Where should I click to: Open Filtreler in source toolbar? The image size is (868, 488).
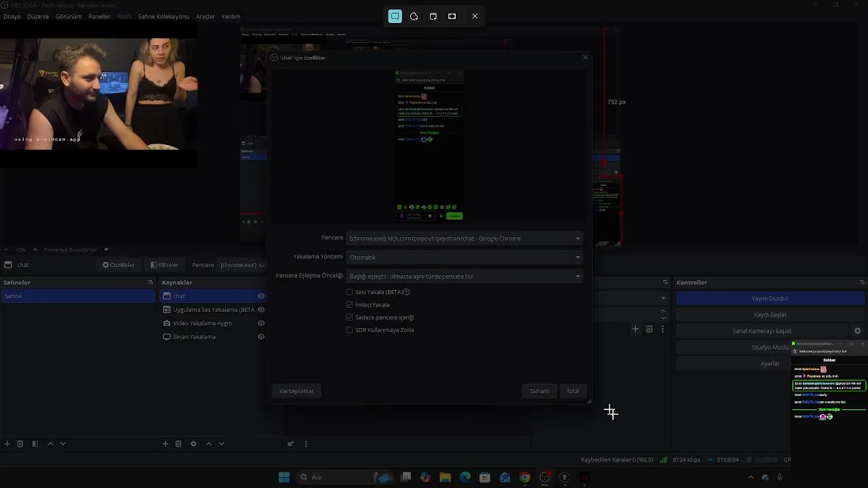click(x=165, y=265)
